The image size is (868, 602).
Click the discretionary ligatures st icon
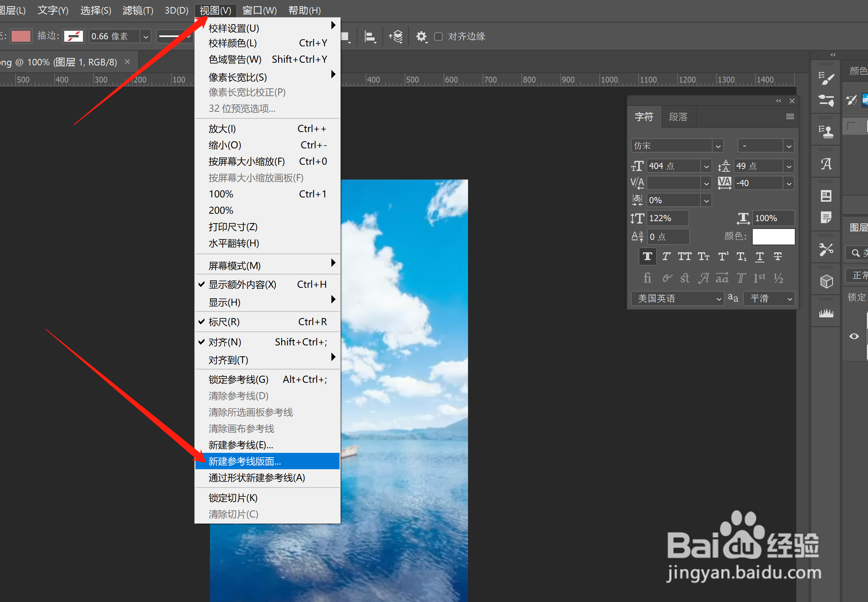click(685, 278)
